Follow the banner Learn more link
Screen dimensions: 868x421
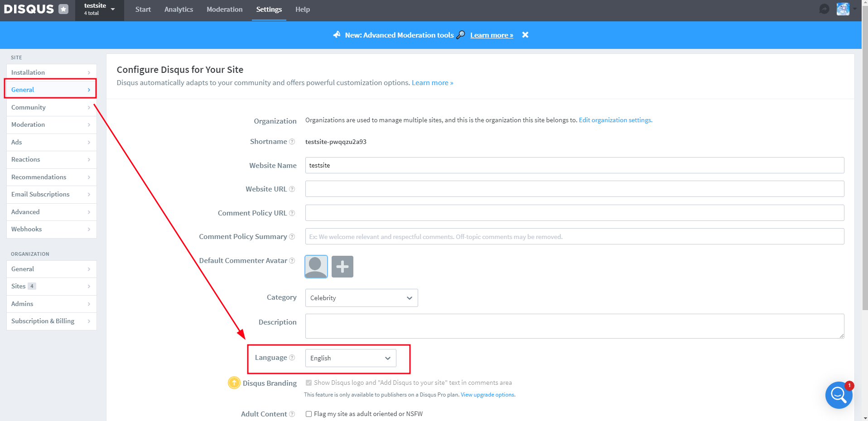tap(492, 35)
